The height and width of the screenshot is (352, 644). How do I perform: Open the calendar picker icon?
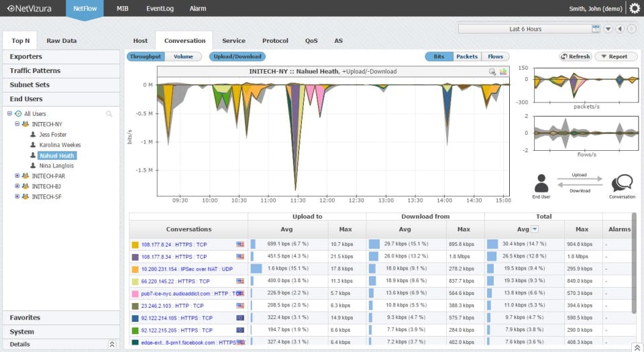pos(596,28)
